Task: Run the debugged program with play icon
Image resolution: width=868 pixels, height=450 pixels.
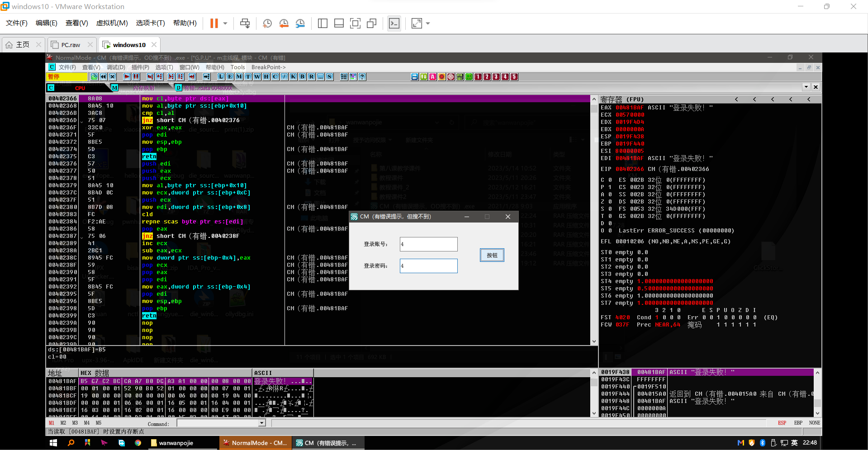Action: coord(127,77)
